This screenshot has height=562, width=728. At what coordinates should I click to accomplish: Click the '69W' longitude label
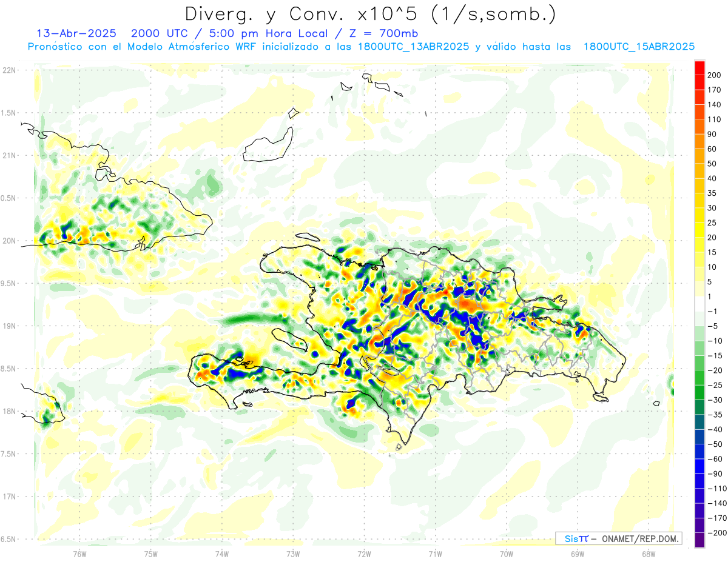pos(577,554)
